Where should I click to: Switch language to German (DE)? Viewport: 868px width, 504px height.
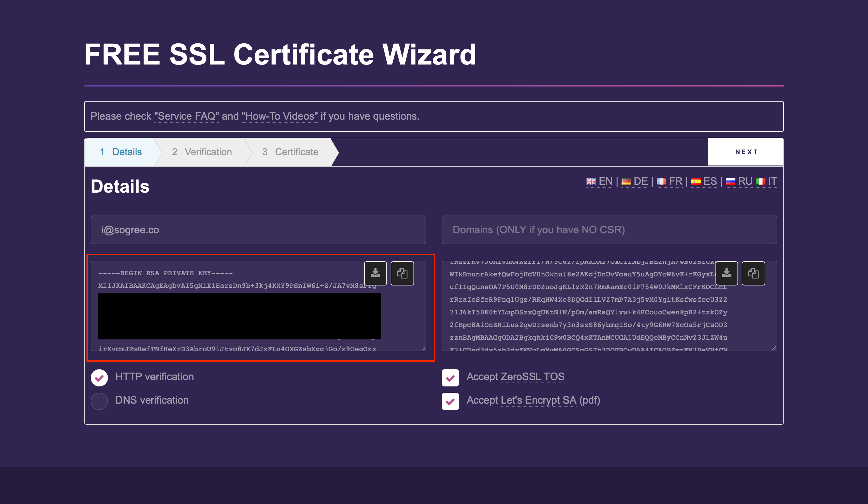tap(635, 181)
